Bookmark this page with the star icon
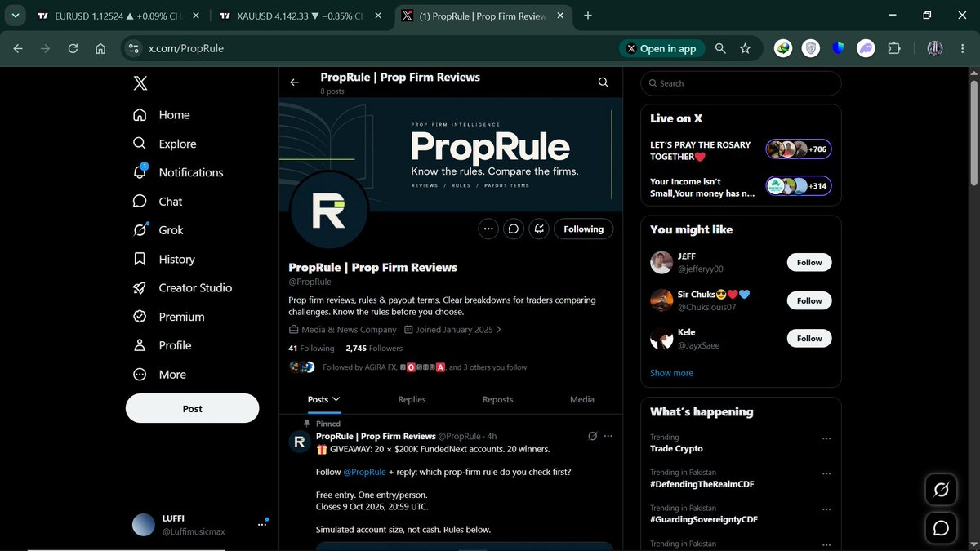This screenshot has height=551, width=980. coord(745,48)
